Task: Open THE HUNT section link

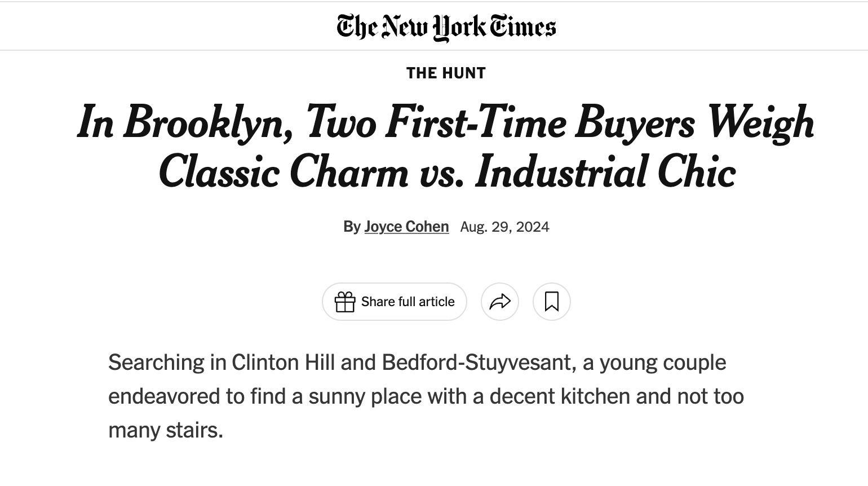Action: pyautogui.click(x=446, y=73)
